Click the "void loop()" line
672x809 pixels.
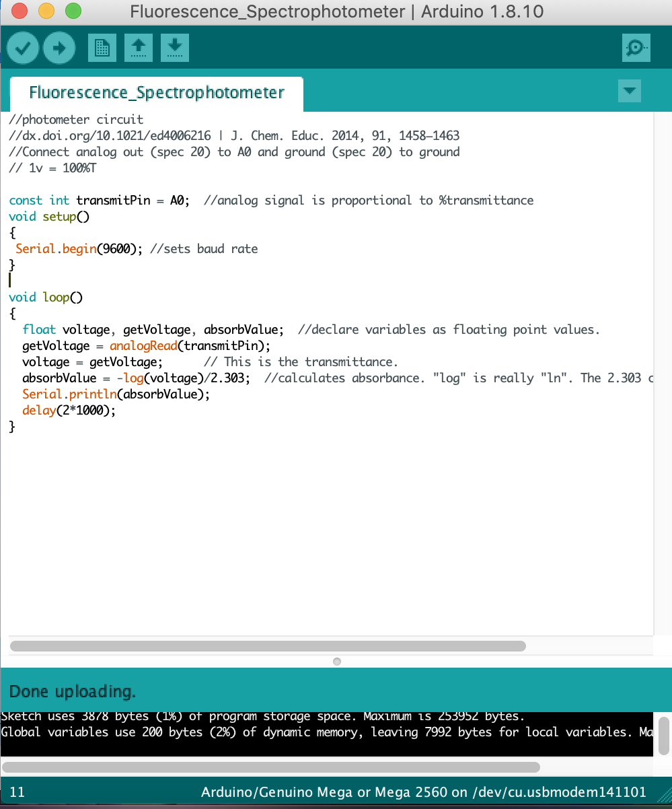coord(46,297)
